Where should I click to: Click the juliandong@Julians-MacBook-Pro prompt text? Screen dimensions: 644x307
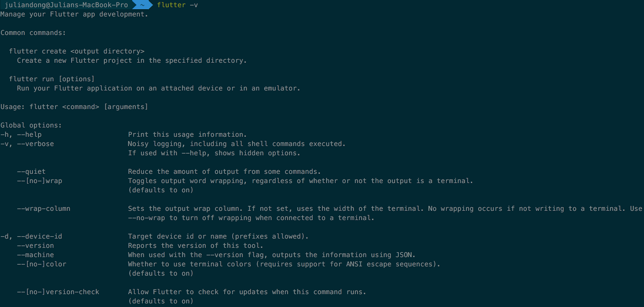point(66,5)
